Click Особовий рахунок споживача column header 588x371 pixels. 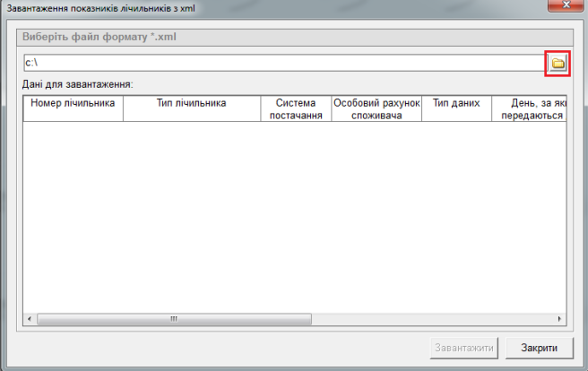[376, 109]
